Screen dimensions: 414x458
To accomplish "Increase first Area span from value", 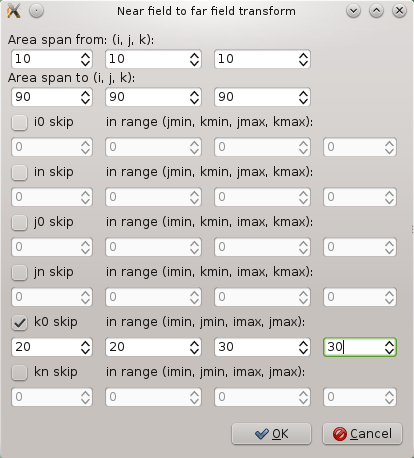I will click(x=86, y=55).
